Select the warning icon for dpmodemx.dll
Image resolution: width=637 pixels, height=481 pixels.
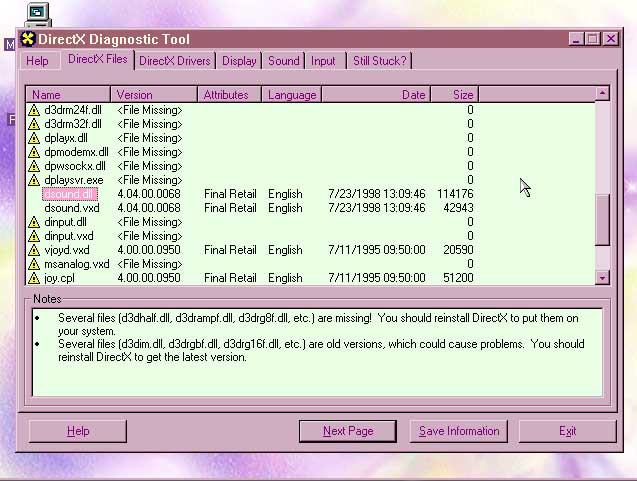34,152
